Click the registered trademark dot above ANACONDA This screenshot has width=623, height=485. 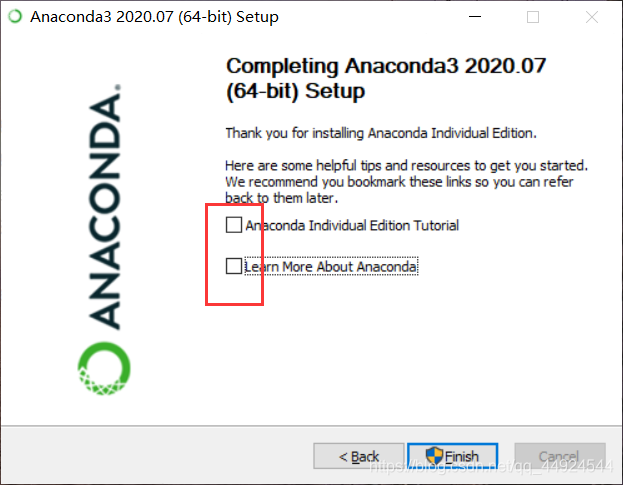pyautogui.click(x=118, y=87)
